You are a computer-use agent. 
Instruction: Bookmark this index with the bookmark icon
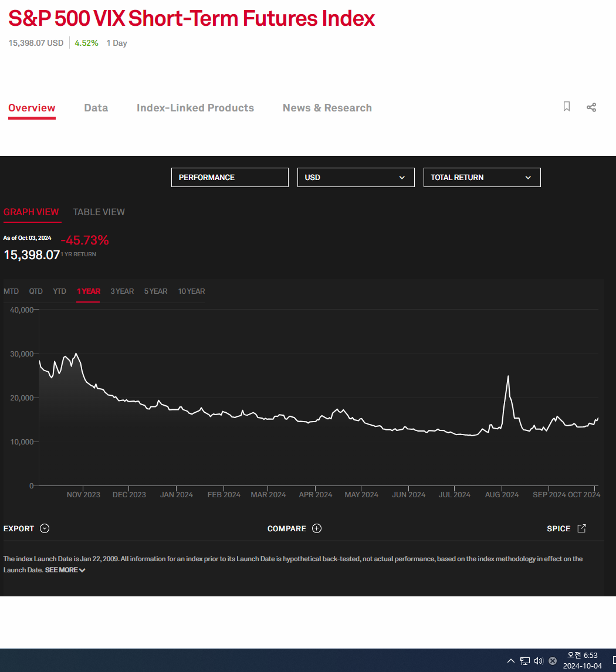click(x=566, y=107)
